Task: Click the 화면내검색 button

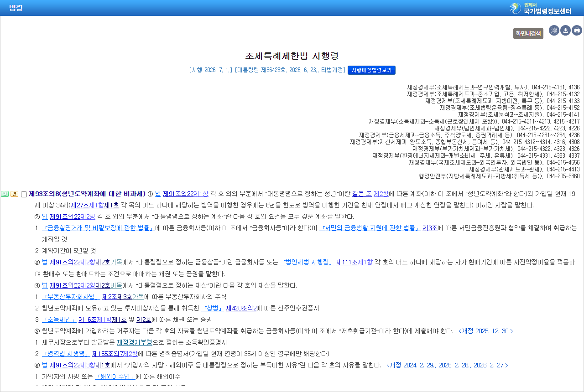Action: [x=528, y=33]
